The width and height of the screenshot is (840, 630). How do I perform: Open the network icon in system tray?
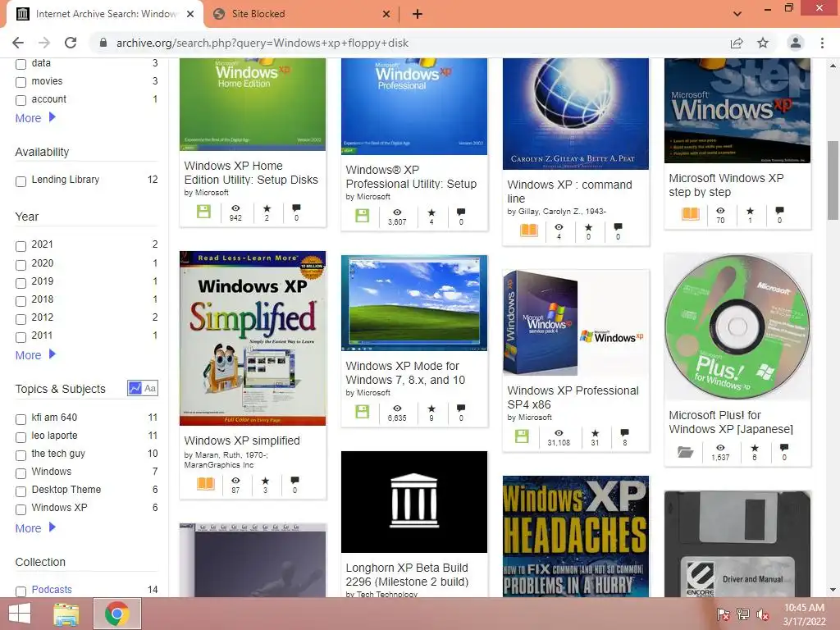[x=743, y=614]
